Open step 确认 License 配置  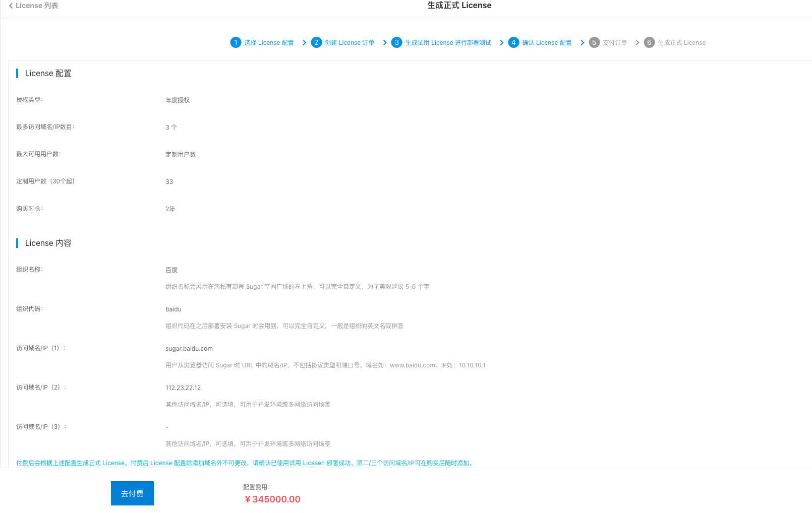coord(547,43)
